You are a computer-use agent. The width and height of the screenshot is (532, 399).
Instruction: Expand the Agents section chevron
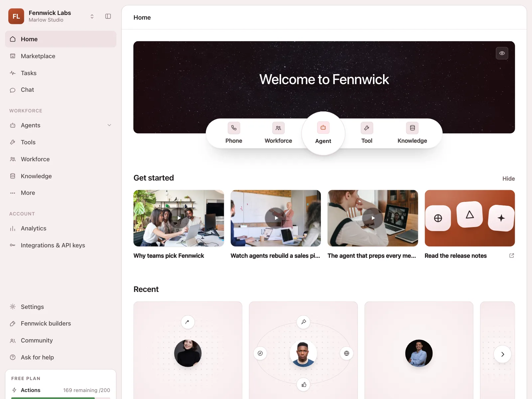(109, 125)
